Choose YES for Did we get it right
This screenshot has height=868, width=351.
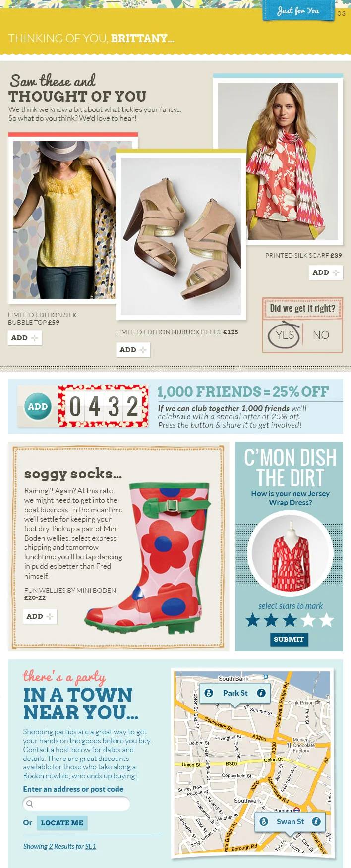pos(285,335)
